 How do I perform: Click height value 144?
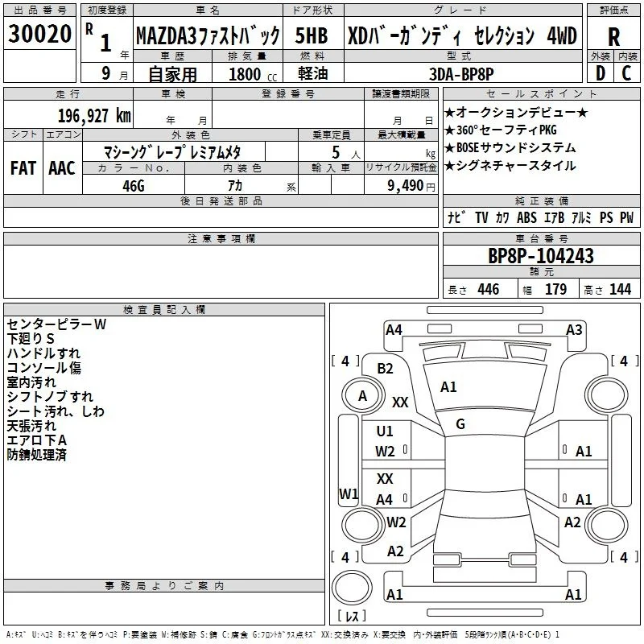620,289
